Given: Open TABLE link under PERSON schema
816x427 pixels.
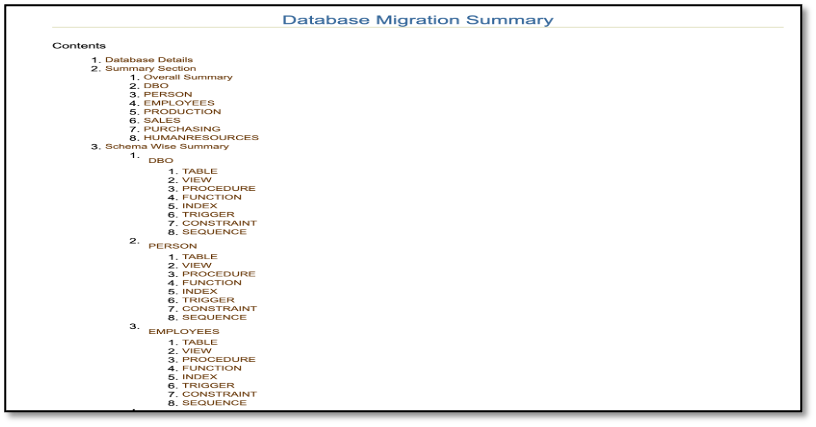Looking at the screenshot, I should (x=199, y=257).
